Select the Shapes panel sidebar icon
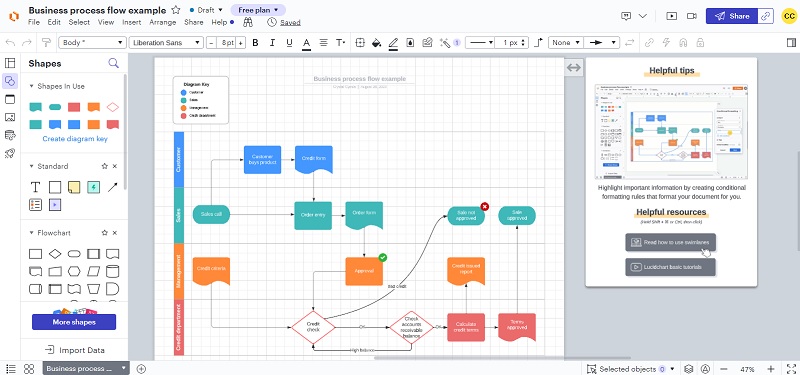800x375 pixels. point(10,81)
